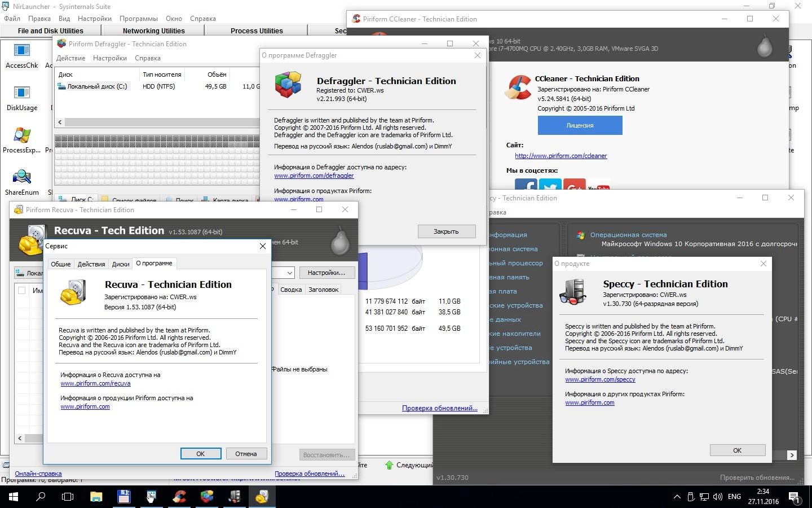Open piriform.com/ccleaner link
The height and width of the screenshot is (508, 812).
coord(561,156)
